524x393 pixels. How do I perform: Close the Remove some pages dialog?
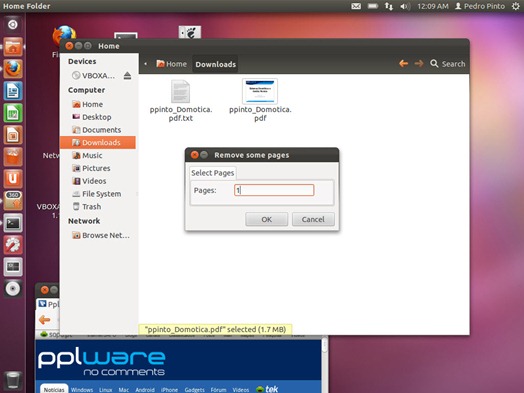[194, 155]
